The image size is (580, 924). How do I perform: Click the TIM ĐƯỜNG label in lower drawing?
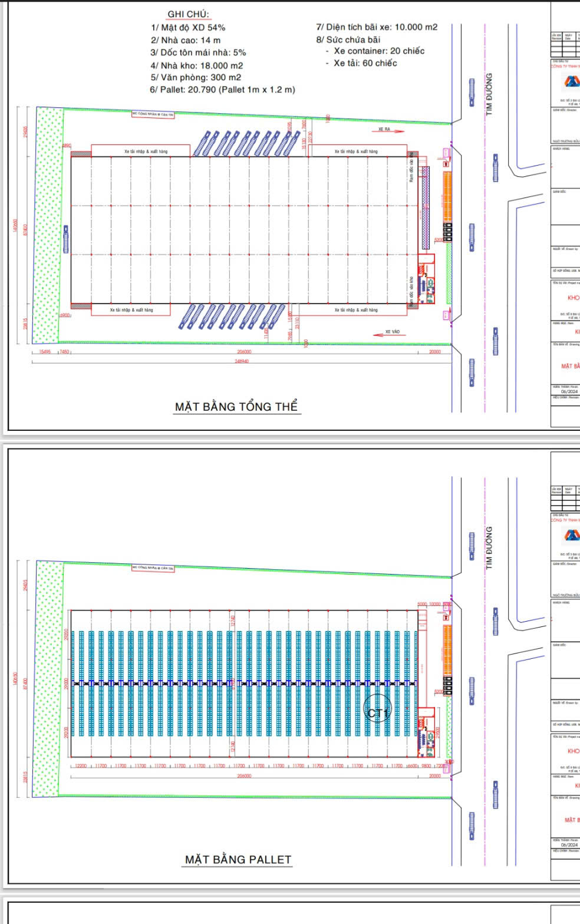click(x=489, y=547)
